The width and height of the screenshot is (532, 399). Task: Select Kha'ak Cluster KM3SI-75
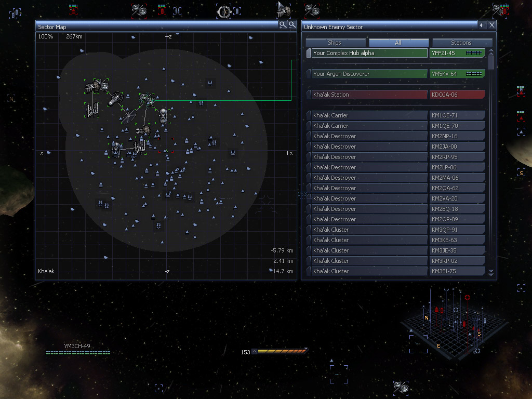(x=395, y=271)
